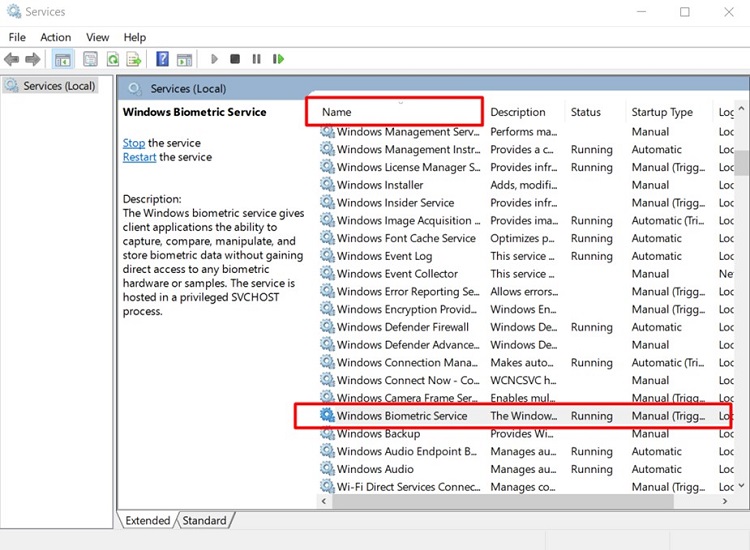
Task: Sort the list by the Name column header
Action: [x=337, y=112]
